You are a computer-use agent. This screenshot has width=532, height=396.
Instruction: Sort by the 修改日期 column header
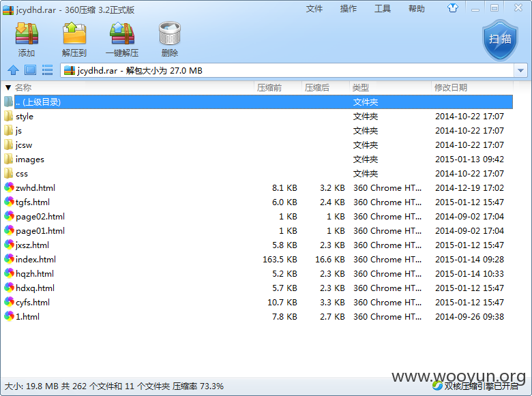click(451, 88)
